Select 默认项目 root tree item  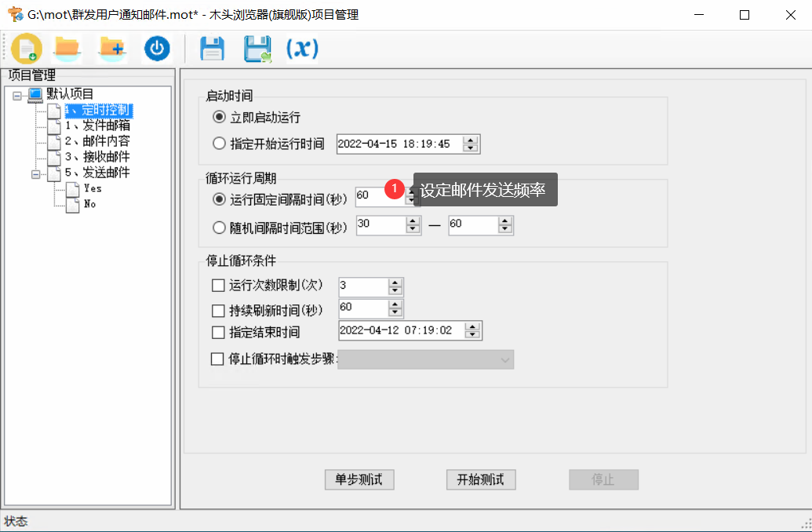[x=70, y=94]
